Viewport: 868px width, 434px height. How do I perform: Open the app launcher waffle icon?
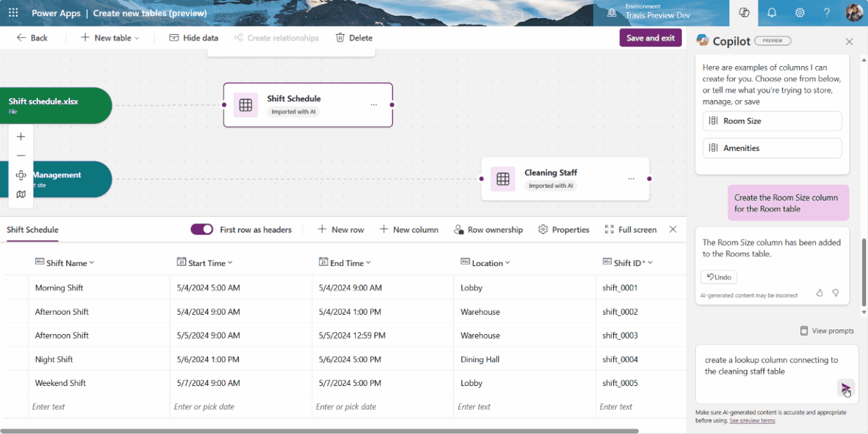tap(13, 13)
